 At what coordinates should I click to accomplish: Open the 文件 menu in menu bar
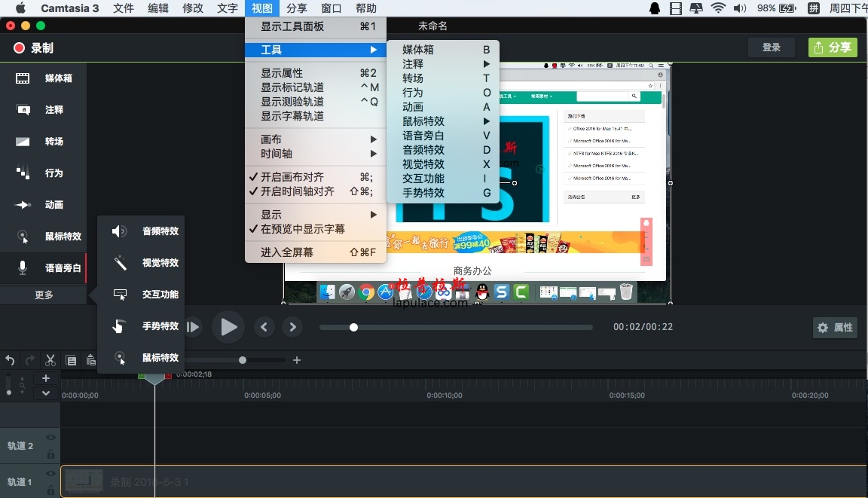[x=124, y=8]
